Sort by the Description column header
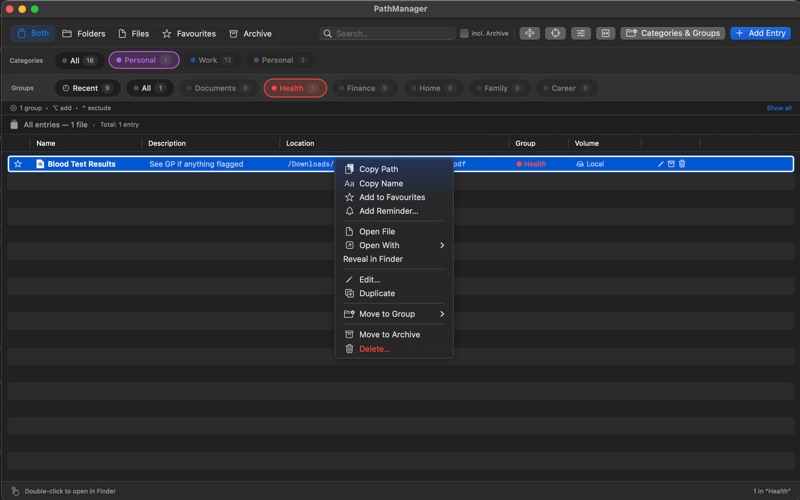 167,143
